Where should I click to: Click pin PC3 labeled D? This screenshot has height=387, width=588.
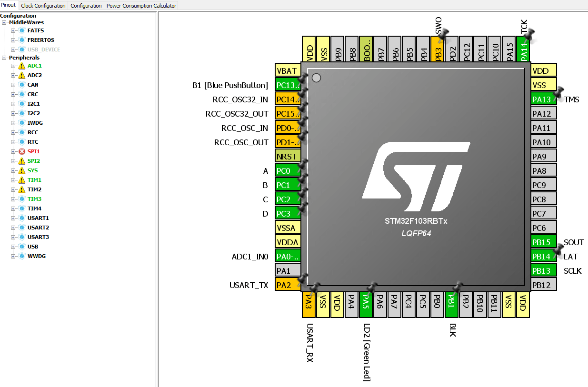[288, 214]
